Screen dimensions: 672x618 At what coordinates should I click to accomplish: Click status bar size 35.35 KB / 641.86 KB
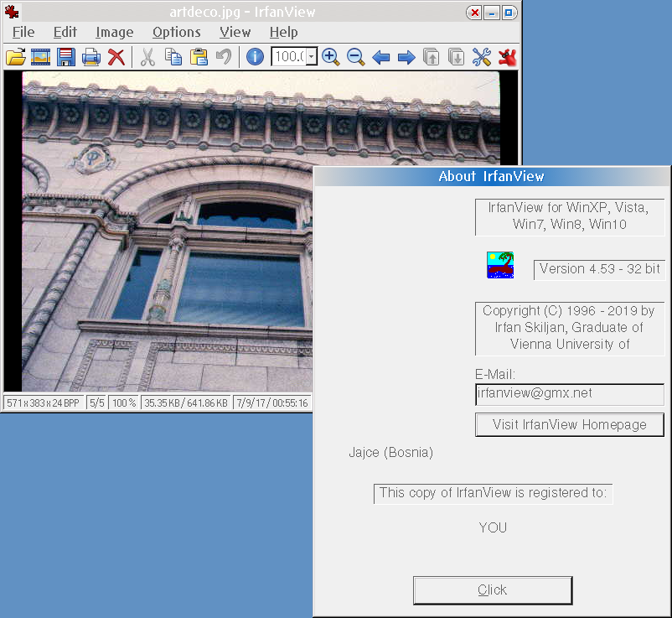[x=185, y=403]
